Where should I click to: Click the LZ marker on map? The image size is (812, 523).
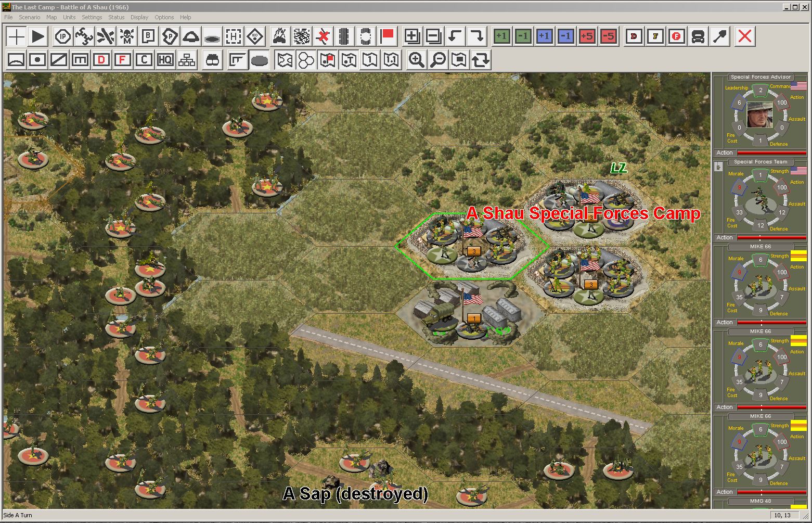[x=618, y=168]
